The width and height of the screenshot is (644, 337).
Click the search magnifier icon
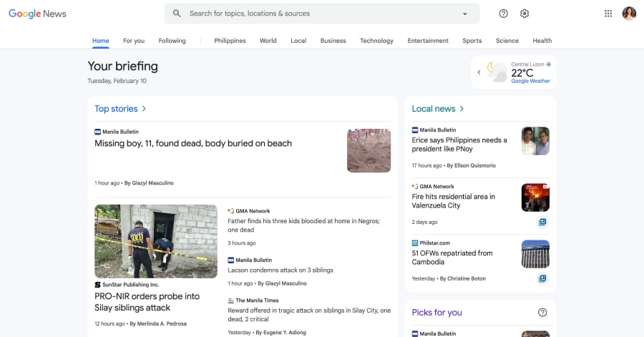point(177,14)
